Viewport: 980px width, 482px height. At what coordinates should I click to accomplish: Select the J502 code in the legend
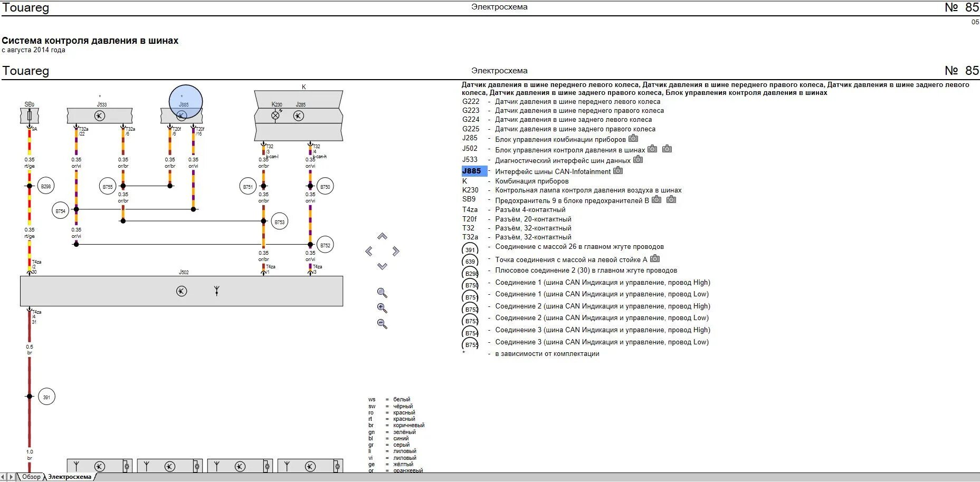470,149
